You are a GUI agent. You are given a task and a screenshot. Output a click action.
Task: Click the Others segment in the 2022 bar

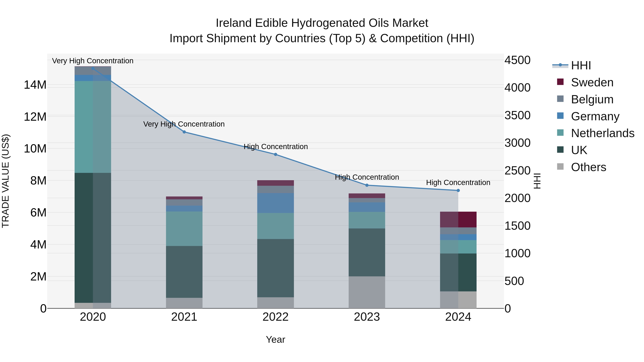(275, 303)
